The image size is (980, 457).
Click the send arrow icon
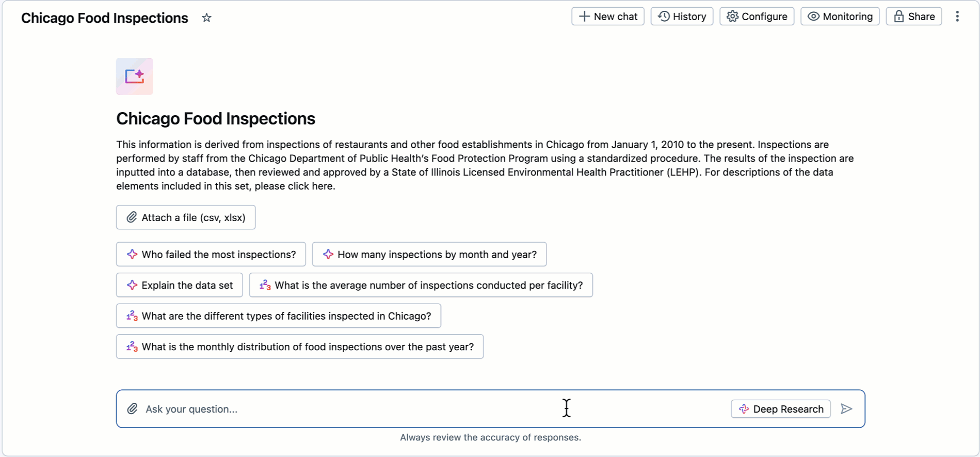click(846, 409)
